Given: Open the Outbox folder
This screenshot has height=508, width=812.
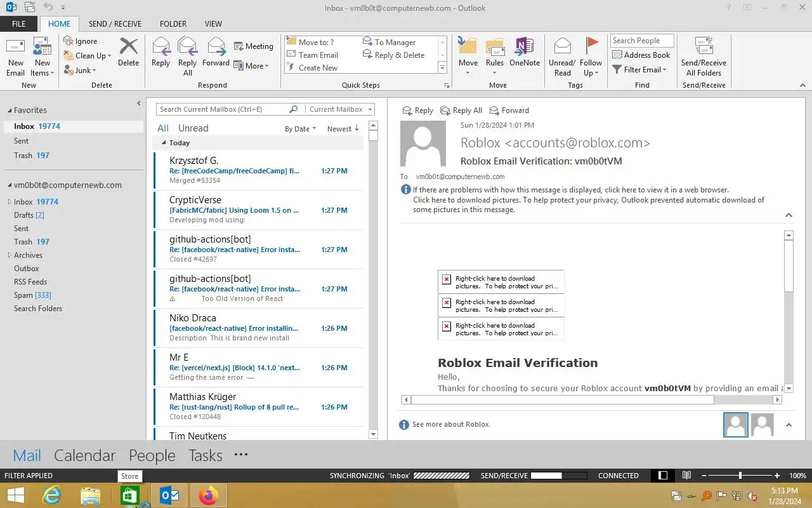Looking at the screenshot, I should tap(27, 269).
